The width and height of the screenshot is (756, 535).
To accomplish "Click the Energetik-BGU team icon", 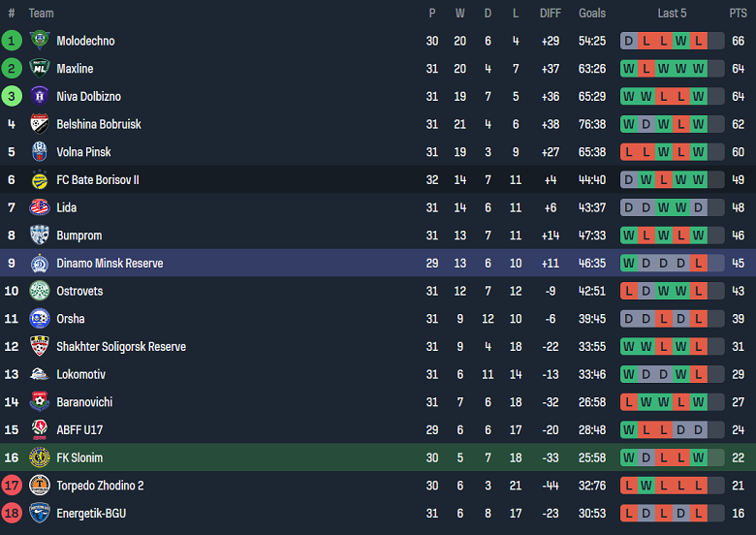I will click(x=39, y=513).
